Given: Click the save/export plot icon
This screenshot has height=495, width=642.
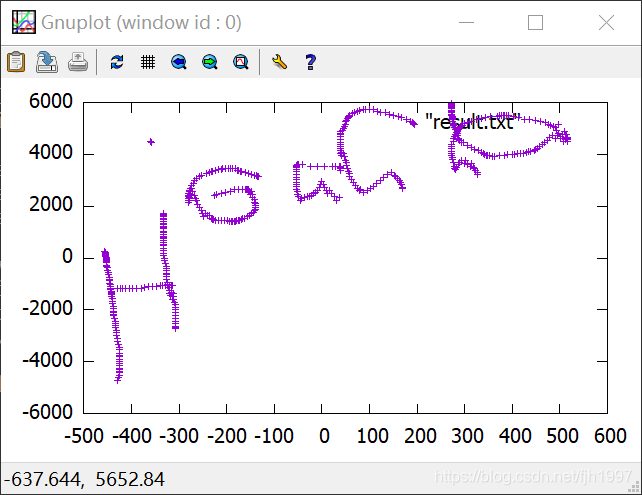Looking at the screenshot, I should [x=47, y=62].
